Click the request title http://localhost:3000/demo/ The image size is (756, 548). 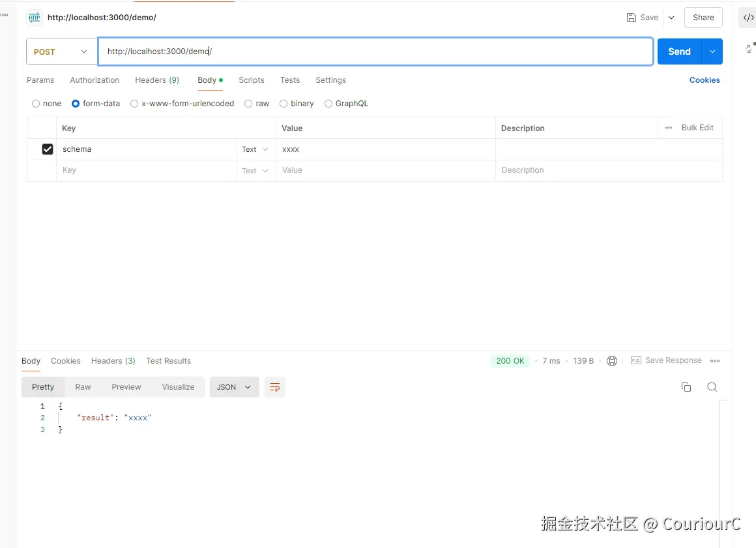click(102, 18)
